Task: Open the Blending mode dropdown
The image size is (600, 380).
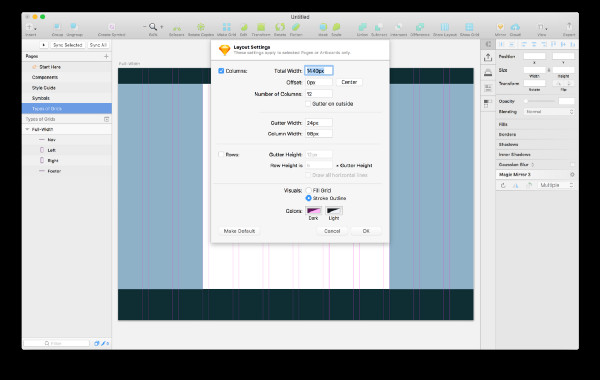Action: point(549,112)
